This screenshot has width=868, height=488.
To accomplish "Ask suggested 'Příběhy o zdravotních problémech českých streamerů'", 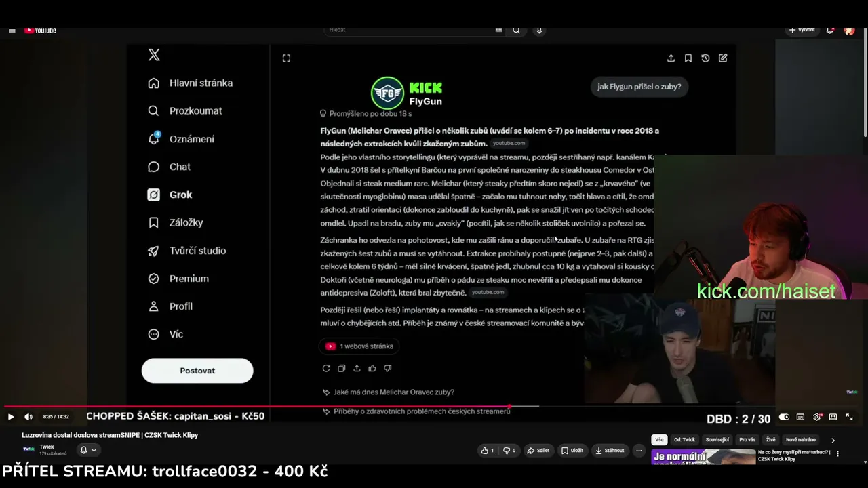I will coord(416,411).
